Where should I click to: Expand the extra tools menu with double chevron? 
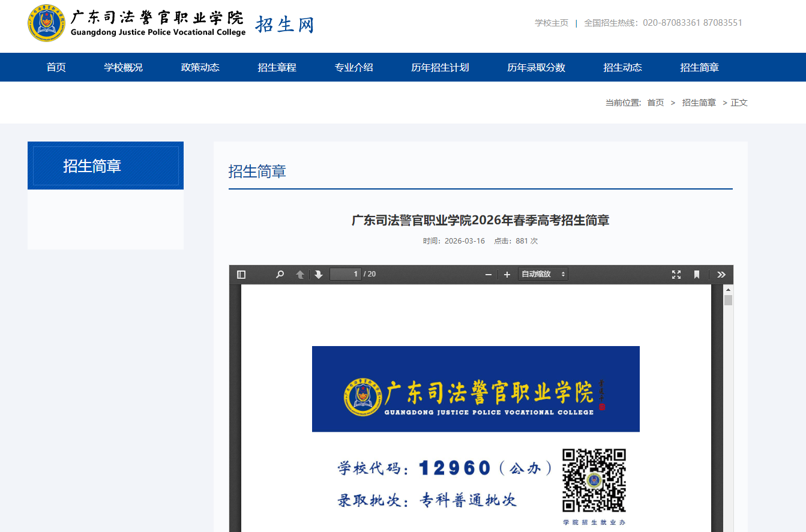click(721, 274)
